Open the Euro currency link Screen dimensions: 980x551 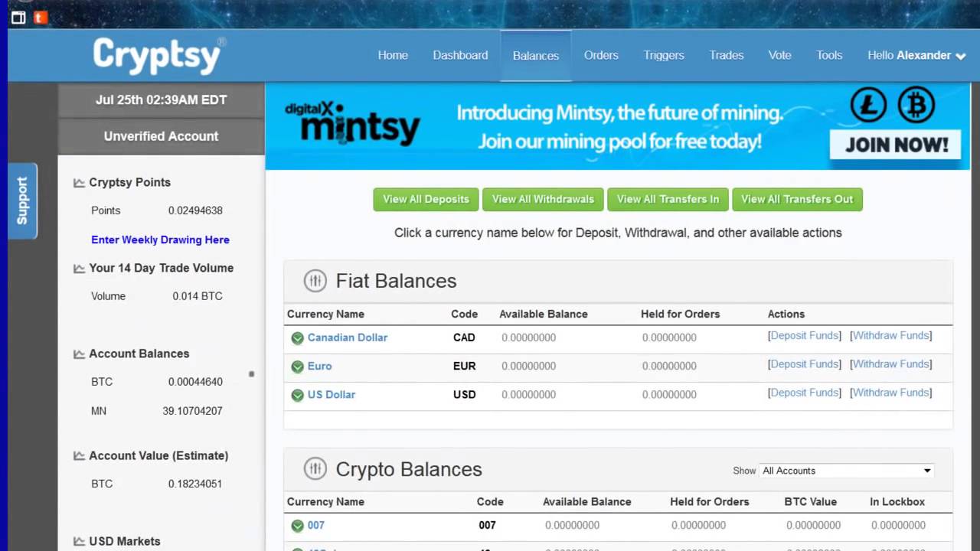(319, 366)
